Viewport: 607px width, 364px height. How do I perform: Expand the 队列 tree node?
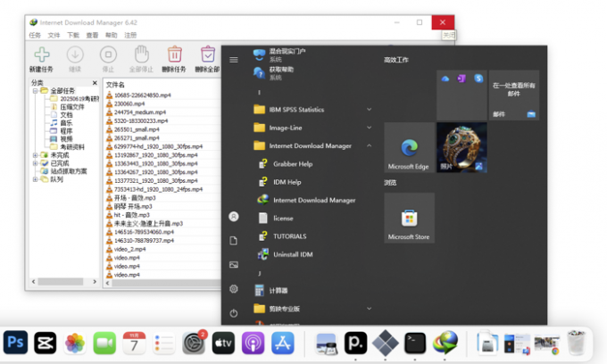point(35,179)
